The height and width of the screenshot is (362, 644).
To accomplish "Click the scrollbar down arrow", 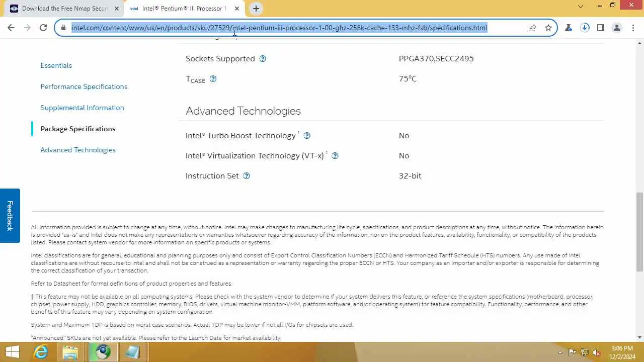I will 639,337.
